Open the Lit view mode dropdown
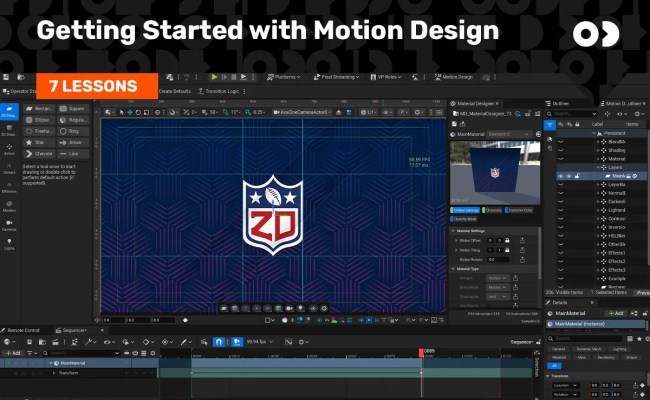Image resolution: width=650 pixels, height=400 pixels. coord(369,112)
